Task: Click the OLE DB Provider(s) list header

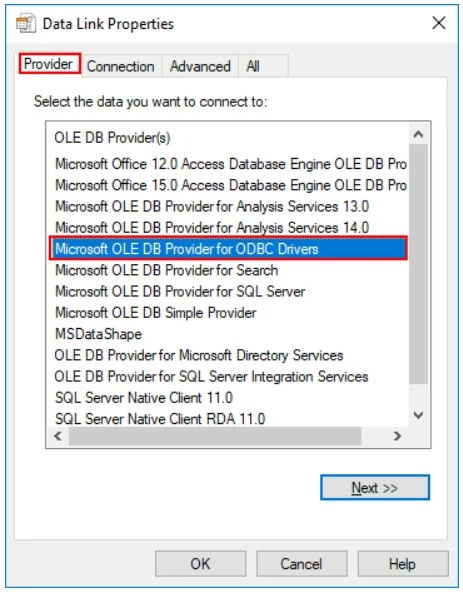Action: [x=113, y=138]
